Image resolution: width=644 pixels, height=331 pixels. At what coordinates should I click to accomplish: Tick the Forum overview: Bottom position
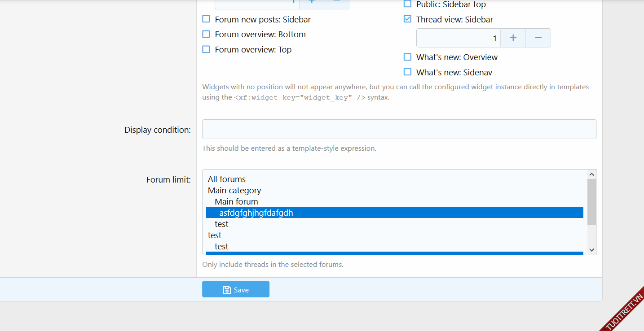point(206,34)
